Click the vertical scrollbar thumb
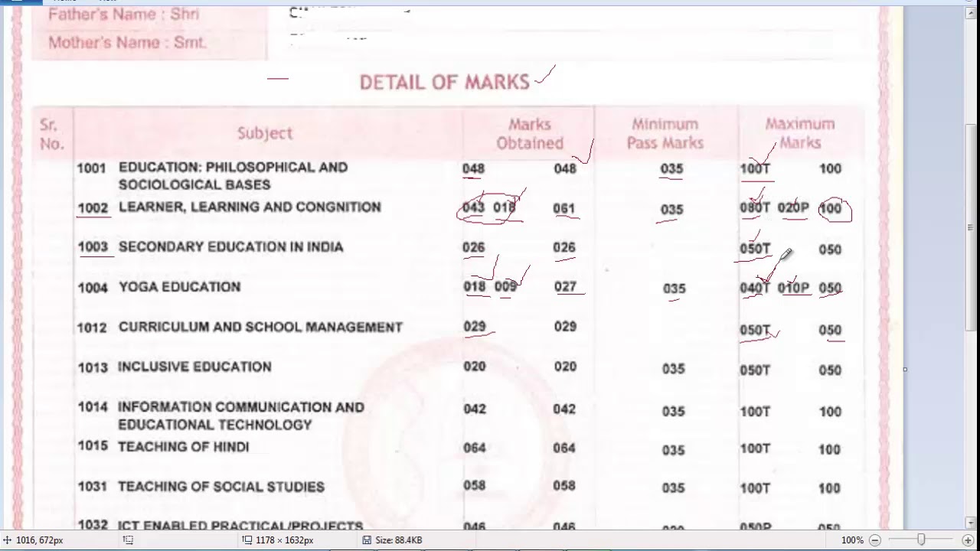 pyautogui.click(x=972, y=227)
